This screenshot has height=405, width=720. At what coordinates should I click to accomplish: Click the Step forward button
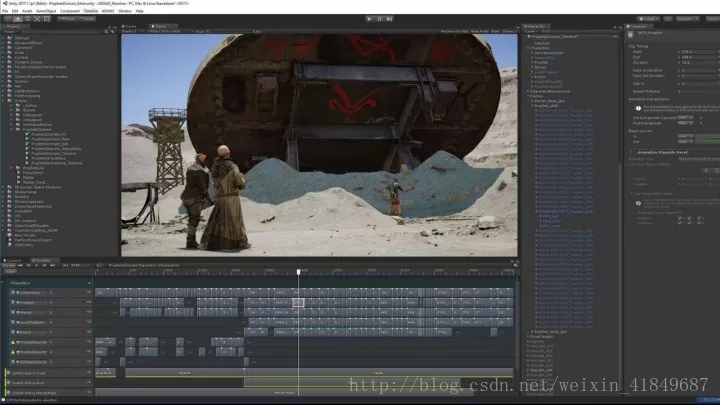click(x=389, y=19)
